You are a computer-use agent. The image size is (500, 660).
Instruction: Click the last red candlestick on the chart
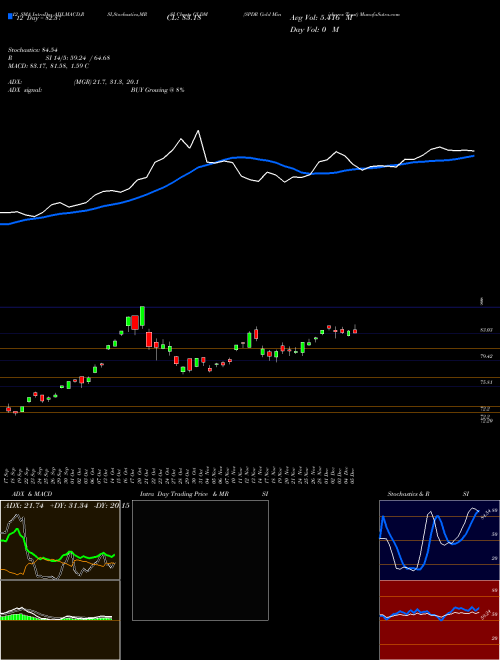[x=355, y=331]
